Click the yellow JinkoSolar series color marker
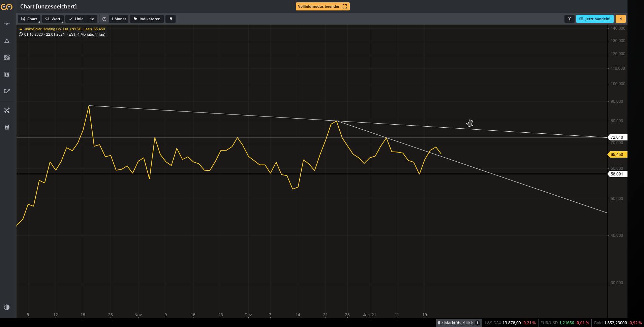644x327 pixels. click(21, 29)
